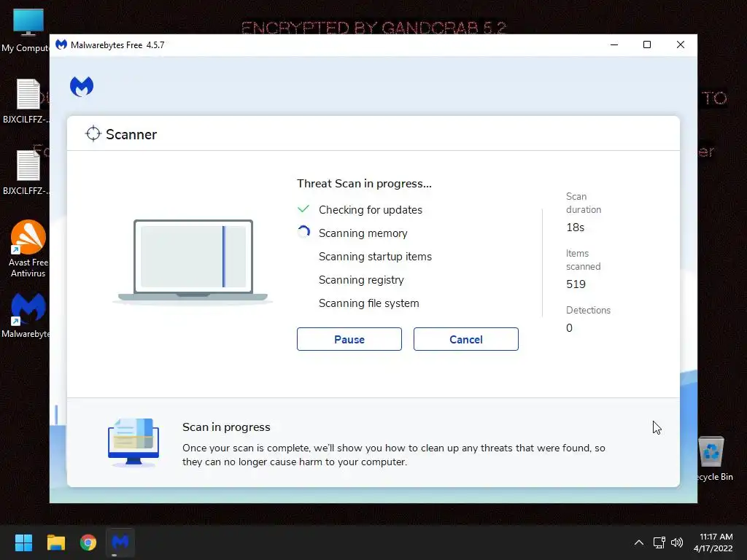
Task: Click the Scanning memory text
Action: point(363,233)
